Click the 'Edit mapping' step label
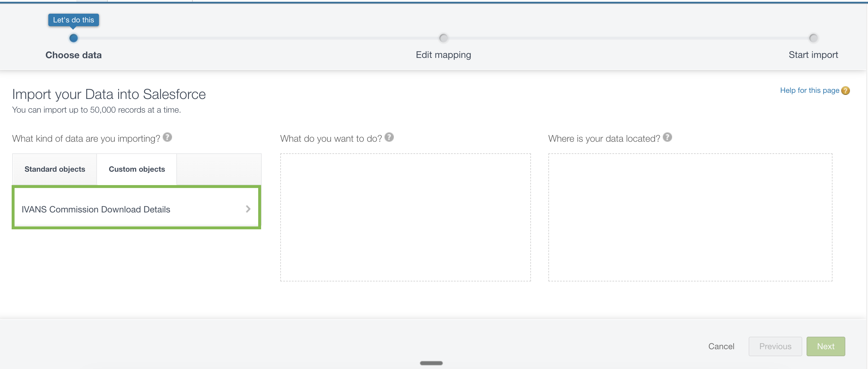Screen dimensions: 868x369 click(443, 55)
